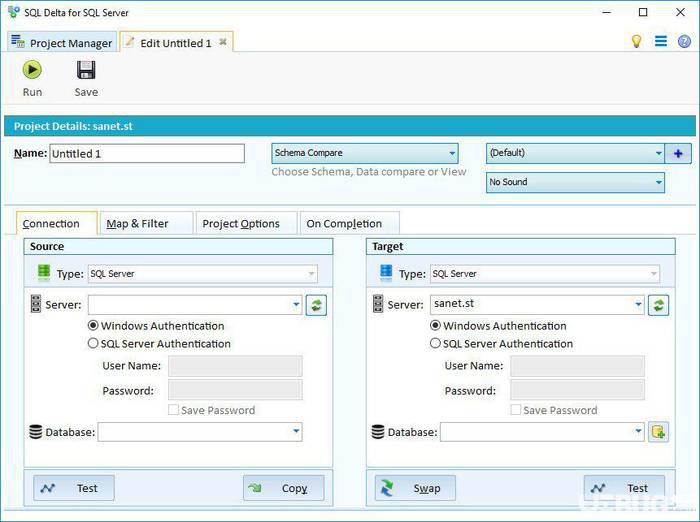Viewport: 700px width, 522px height.
Task: Click the create database icon in Target
Action: point(658,432)
